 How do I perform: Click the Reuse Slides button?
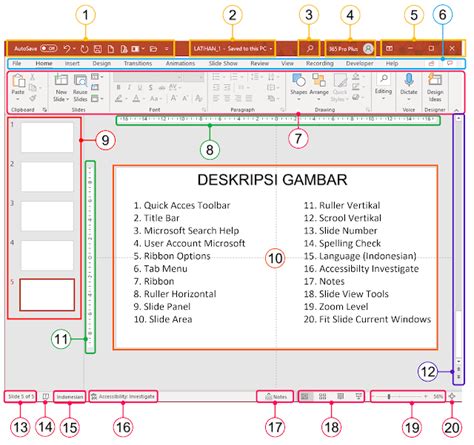click(x=80, y=88)
